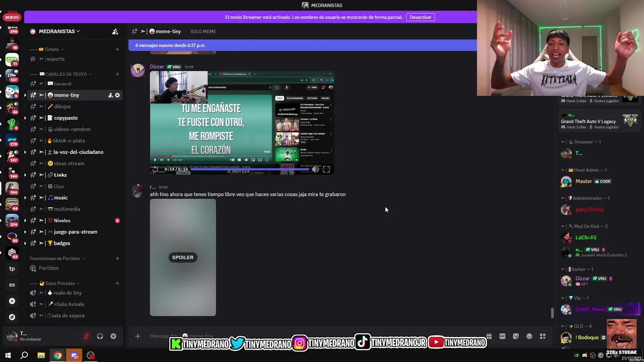Open the es server icon

[x=12, y=285]
